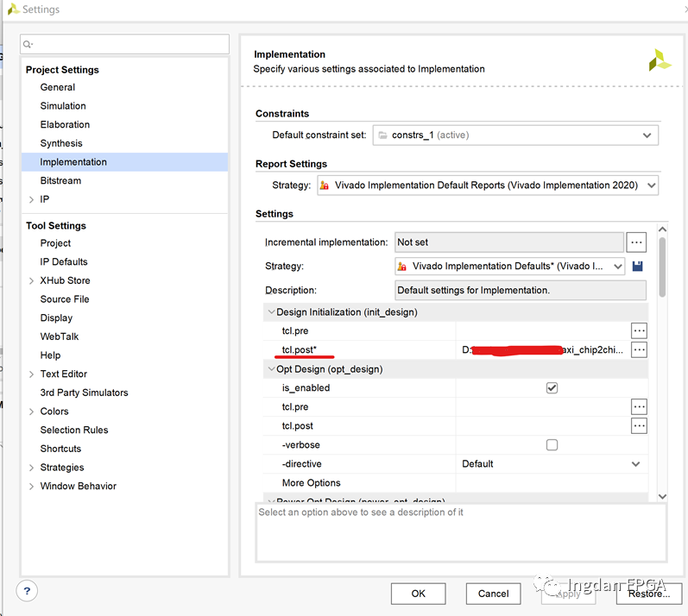Open browse button for Incremental implementation
688x616 pixels.
tap(636, 242)
